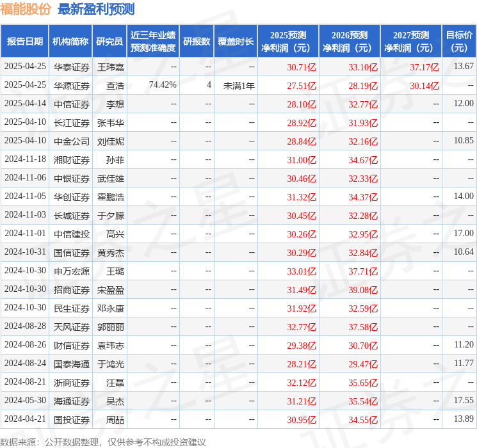
Task: Click the 长城证券 institution cell
Action: coord(72,216)
